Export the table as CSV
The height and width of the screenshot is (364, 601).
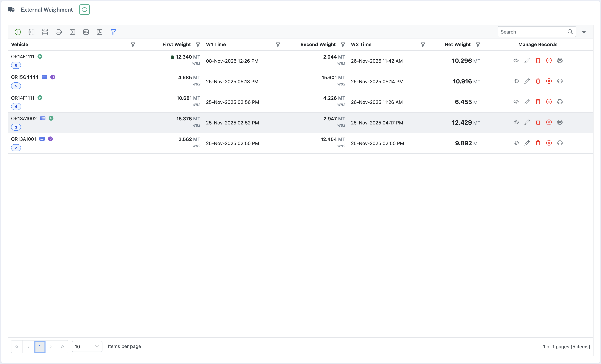(86, 32)
